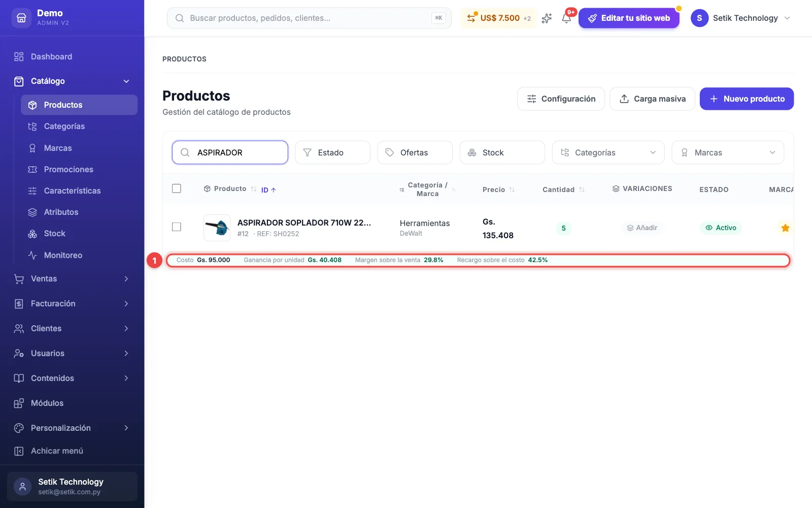Click the Dashboard grid icon

[19, 56]
